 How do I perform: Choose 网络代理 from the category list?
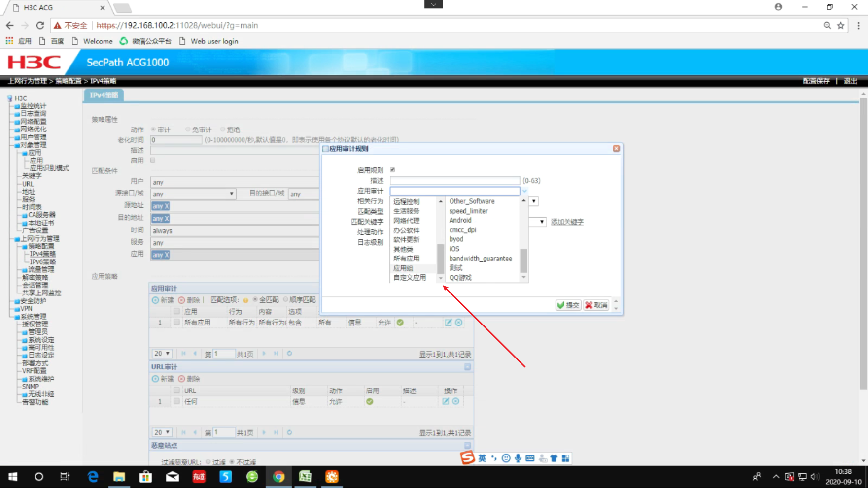coord(406,221)
